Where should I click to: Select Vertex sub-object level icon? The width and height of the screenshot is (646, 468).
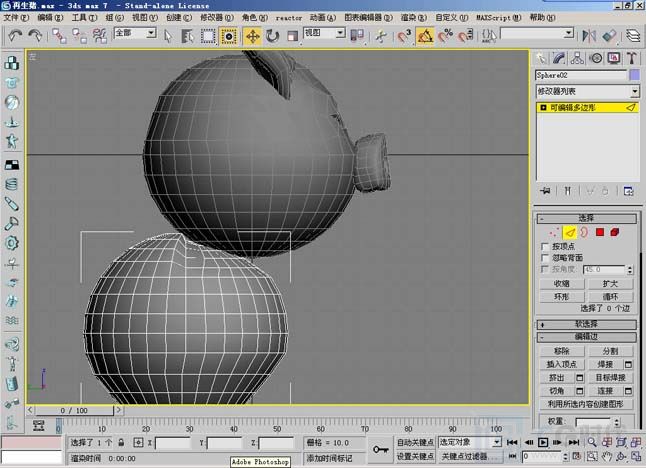(554, 233)
